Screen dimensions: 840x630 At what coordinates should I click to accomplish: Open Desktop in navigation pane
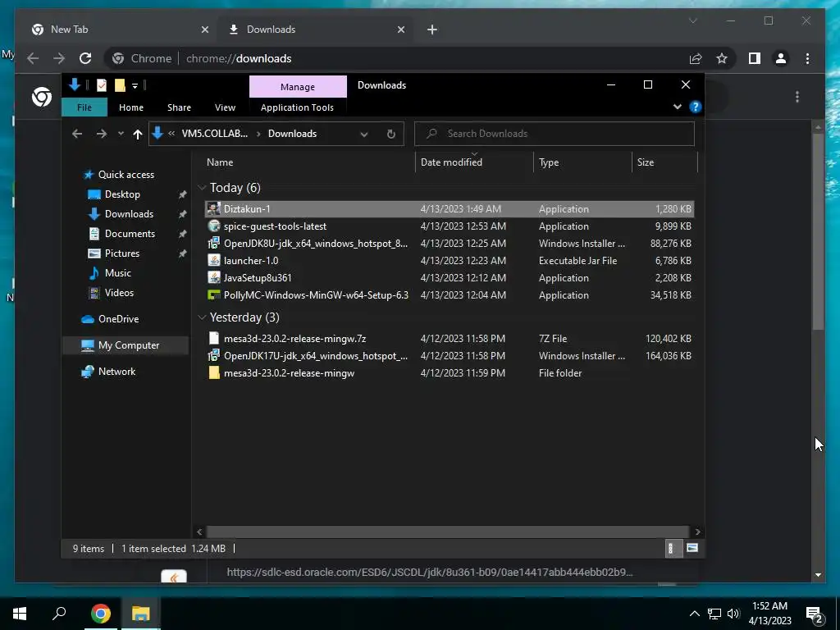coord(122,194)
